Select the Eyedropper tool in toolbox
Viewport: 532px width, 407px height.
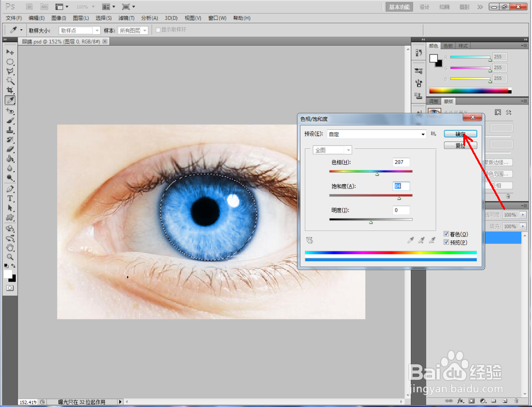(x=10, y=100)
